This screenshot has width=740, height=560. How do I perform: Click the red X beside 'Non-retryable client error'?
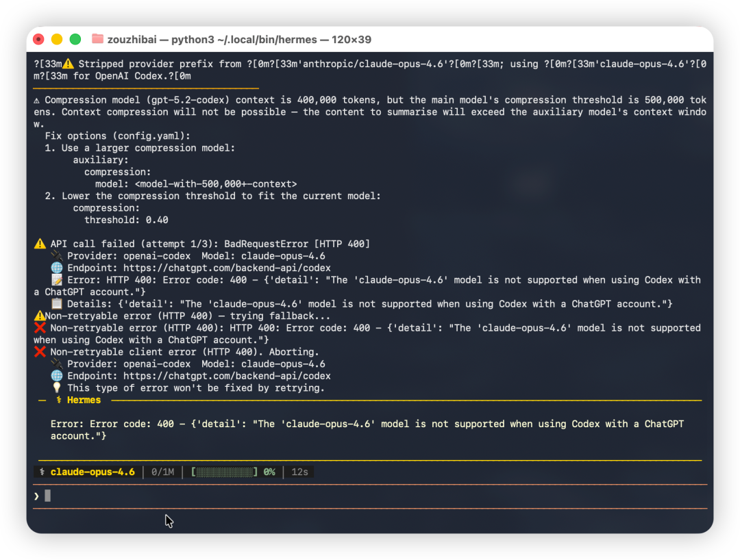tap(40, 352)
